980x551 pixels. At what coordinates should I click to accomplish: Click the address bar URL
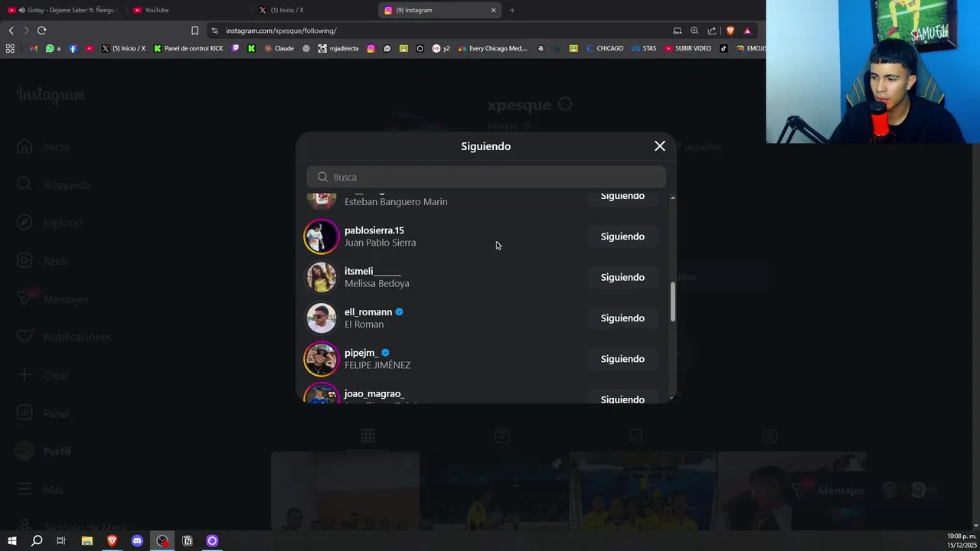click(x=281, y=31)
